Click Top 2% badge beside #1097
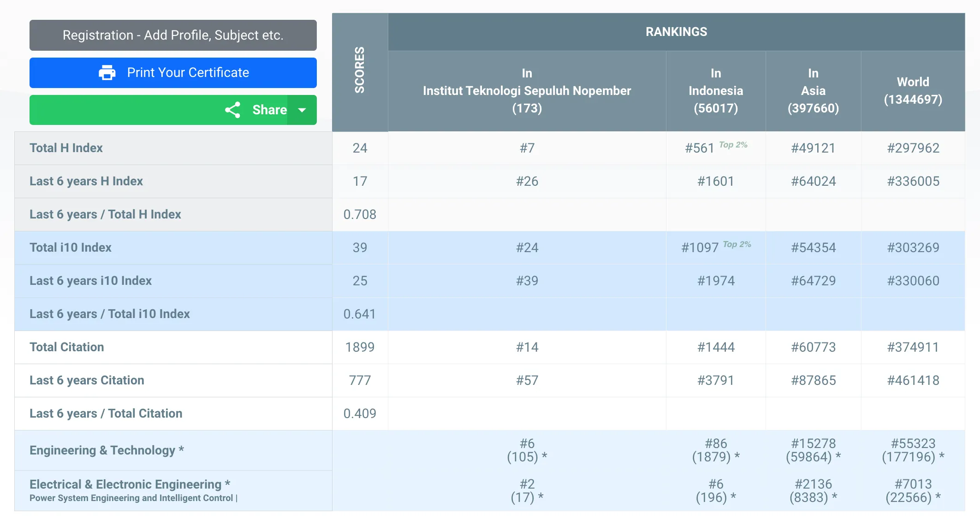This screenshot has width=980, height=525. (737, 244)
